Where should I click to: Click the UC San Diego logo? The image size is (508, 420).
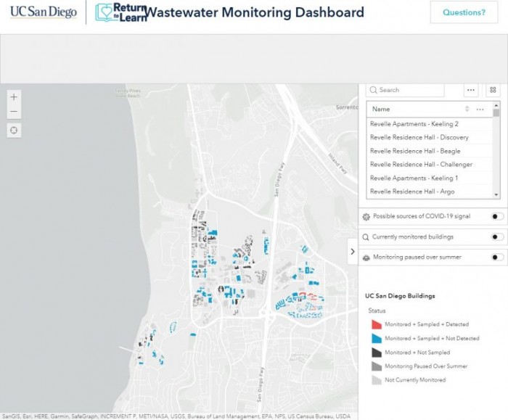[x=43, y=12]
